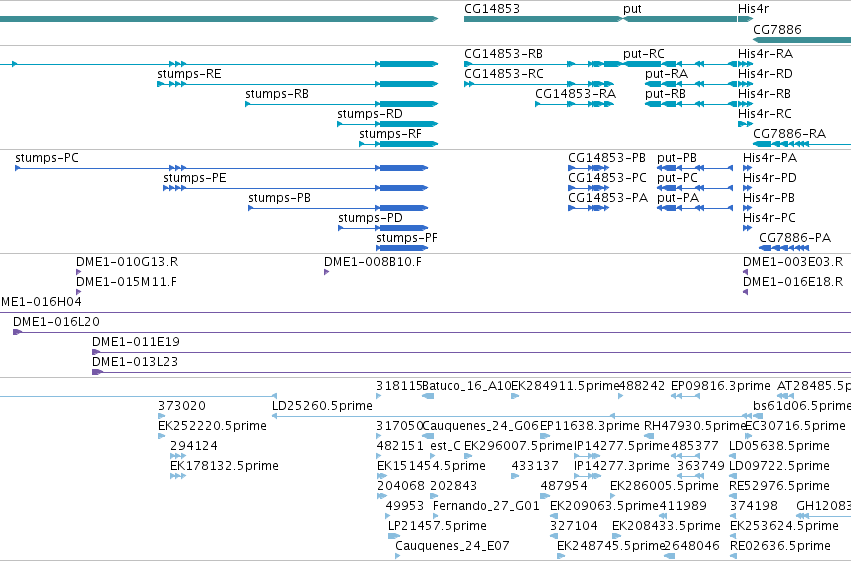Select the stumps-RB transcript label
Screen dimensions: 851x561
277,94
